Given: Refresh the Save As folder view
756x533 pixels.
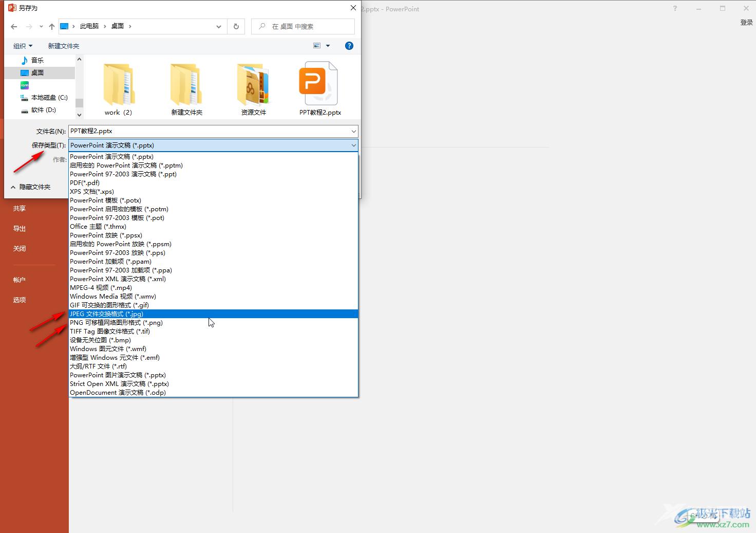Looking at the screenshot, I should [x=236, y=26].
